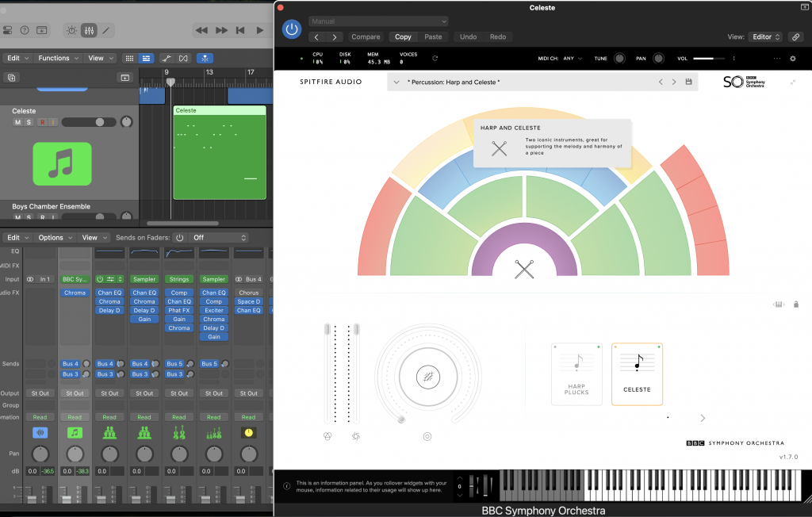This screenshot has width=812, height=517.
Task: Click the yellow knob channel icon in mixer
Action: [248, 433]
